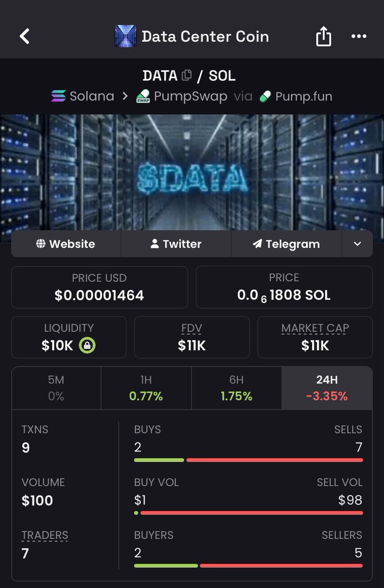Expand more social links chevron
384x588 pixels.
pos(357,244)
